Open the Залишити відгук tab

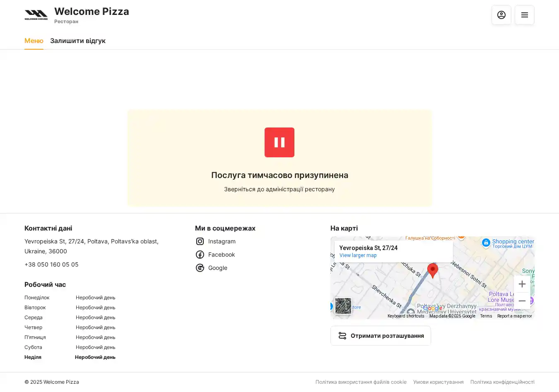78,41
